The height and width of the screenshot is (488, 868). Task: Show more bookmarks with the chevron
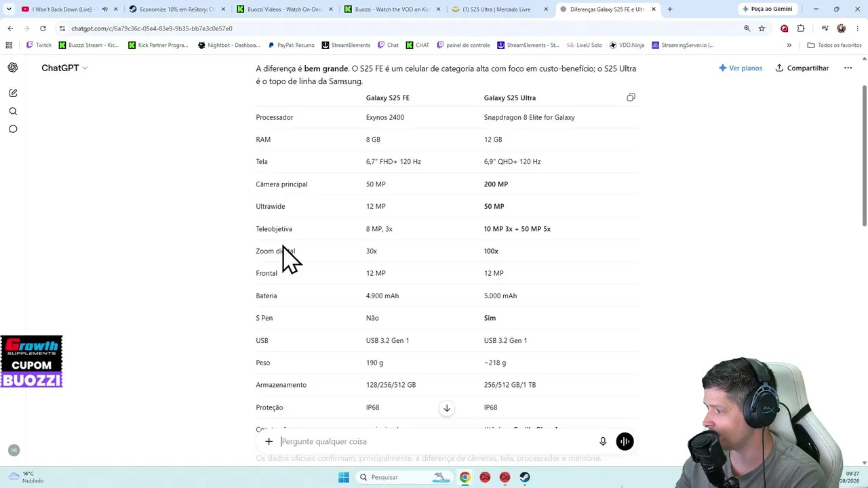point(789,45)
